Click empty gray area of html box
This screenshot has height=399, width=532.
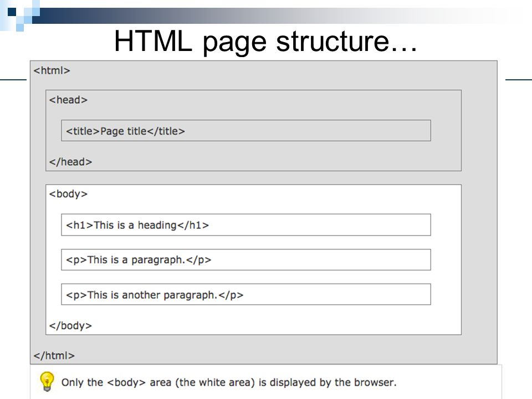click(x=479, y=211)
